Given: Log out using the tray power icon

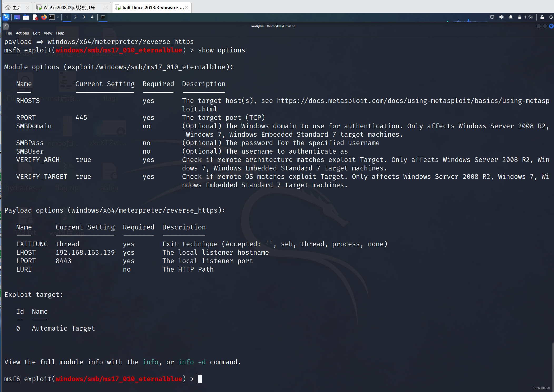Looking at the screenshot, I should tap(551, 17).
